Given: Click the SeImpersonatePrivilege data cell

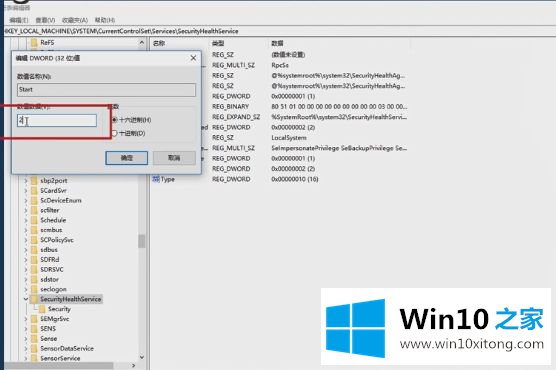Looking at the screenshot, I should point(339,148).
